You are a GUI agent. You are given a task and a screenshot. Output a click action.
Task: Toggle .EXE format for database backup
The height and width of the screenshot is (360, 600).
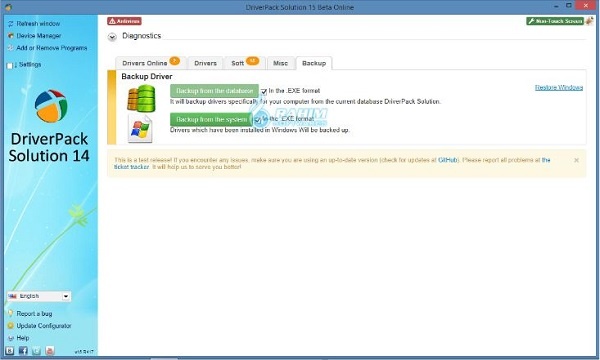[x=264, y=91]
